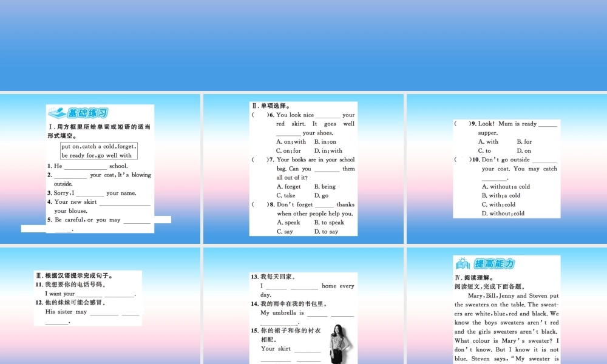Select option 'A. on; with' in question 6

pyautogui.click(x=291, y=141)
